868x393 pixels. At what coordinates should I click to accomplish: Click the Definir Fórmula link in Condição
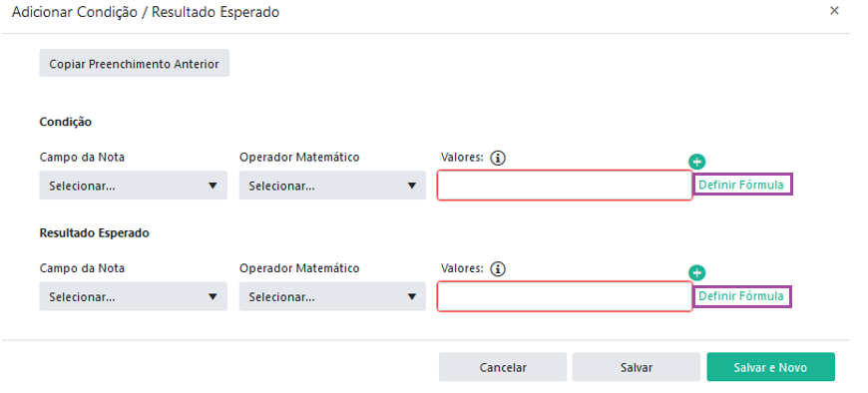(741, 185)
